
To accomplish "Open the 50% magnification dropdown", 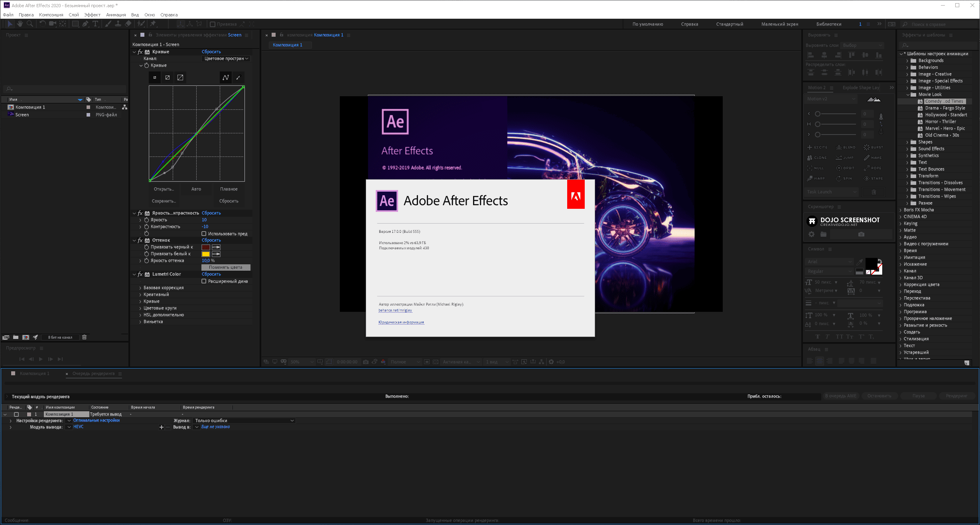I will (x=302, y=362).
